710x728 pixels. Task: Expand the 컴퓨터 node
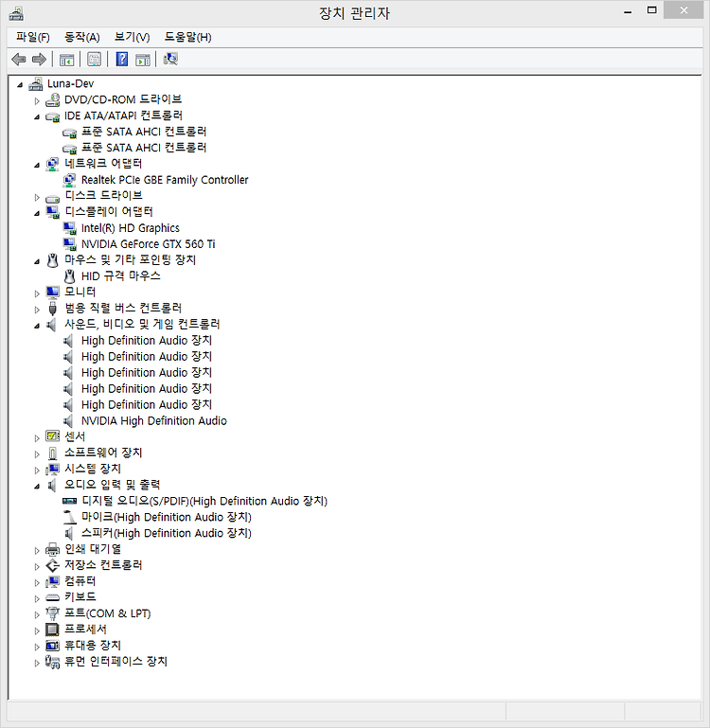point(37,582)
